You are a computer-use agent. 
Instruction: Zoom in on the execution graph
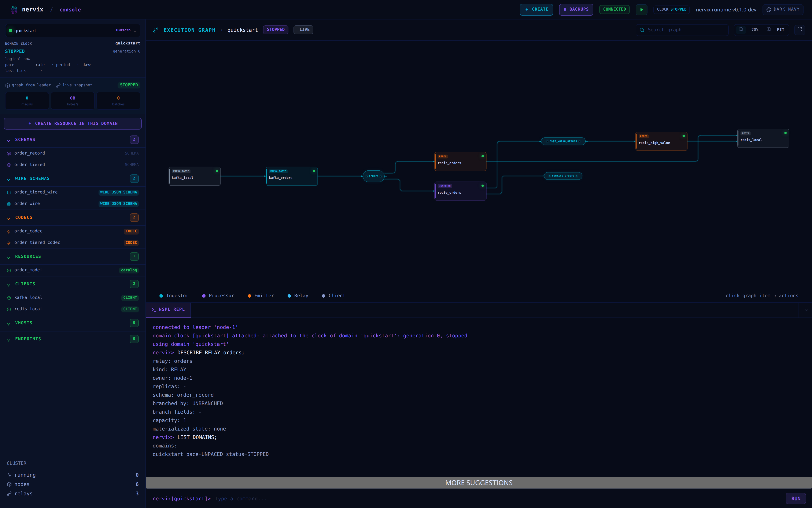(x=769, y=30)
